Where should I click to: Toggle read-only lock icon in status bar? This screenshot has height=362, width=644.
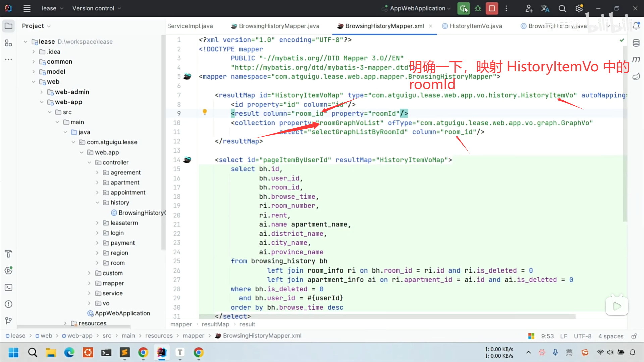click(x=634, y=336)
